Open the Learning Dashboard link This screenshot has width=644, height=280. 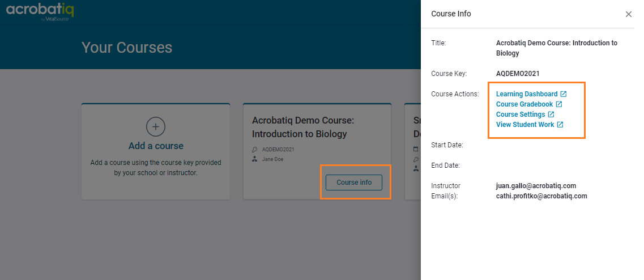point(527,94)
